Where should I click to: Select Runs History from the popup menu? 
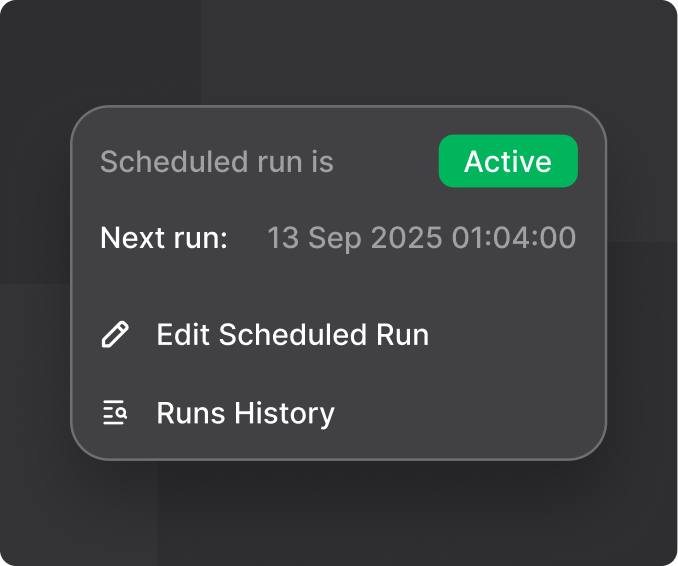[x=245, y=412]
